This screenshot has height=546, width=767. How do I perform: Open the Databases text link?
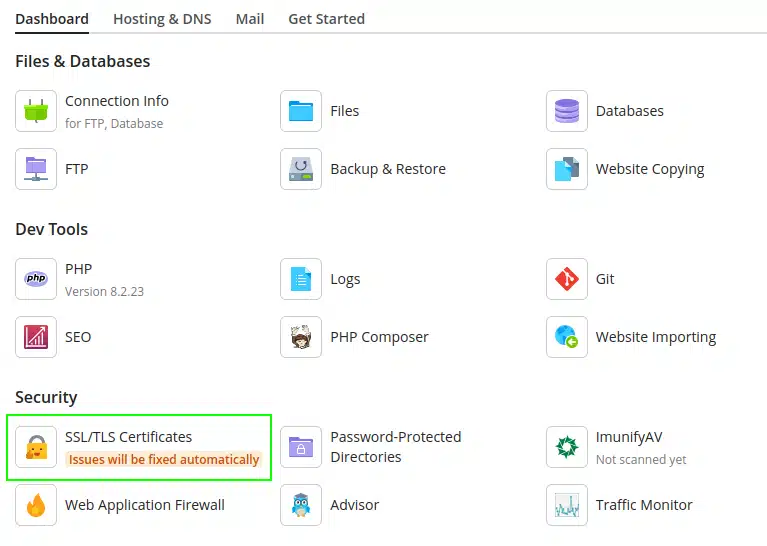click(630, 111)
